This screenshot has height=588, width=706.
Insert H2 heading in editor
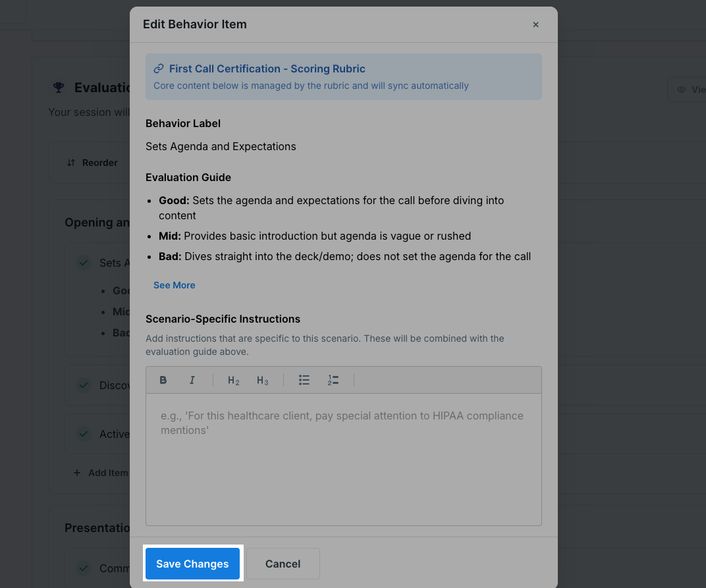(233, 381)
